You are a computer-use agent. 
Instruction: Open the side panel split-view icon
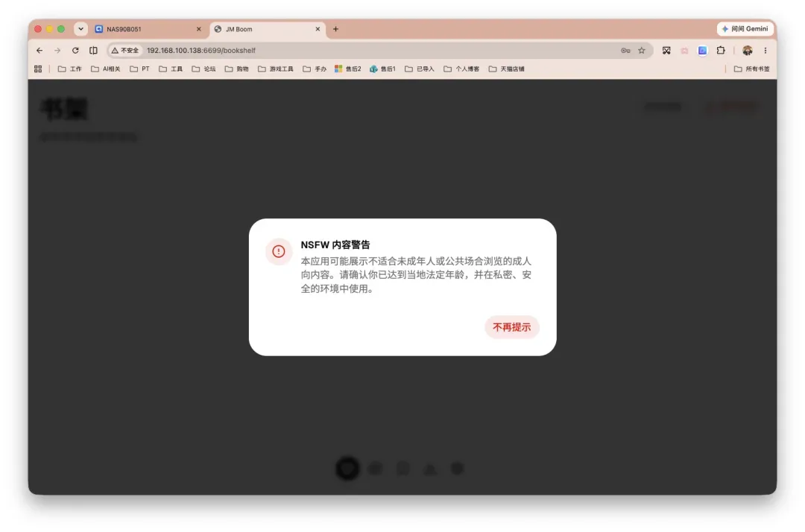93,50
